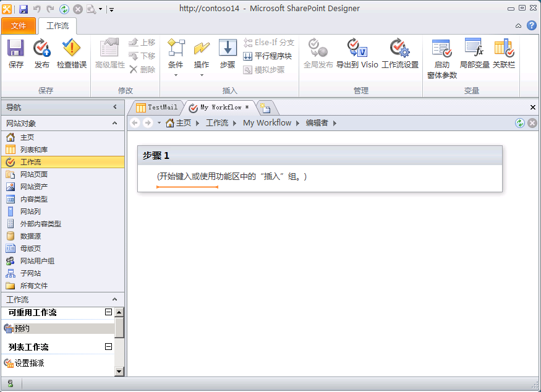Minimize the ribbon with the caret icon
The image size is (541, 392).
tap(518, 25)
